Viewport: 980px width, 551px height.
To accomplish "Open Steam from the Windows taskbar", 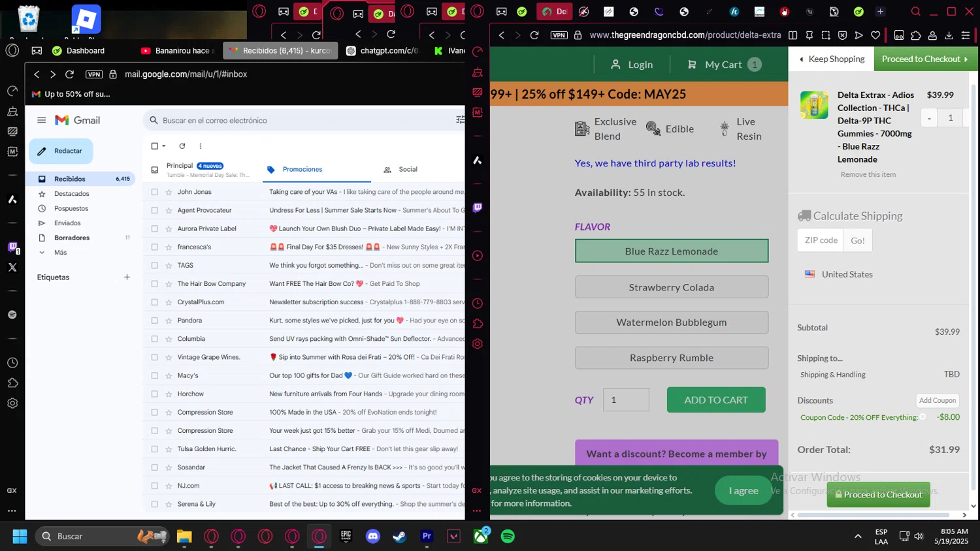I will 400,537.
